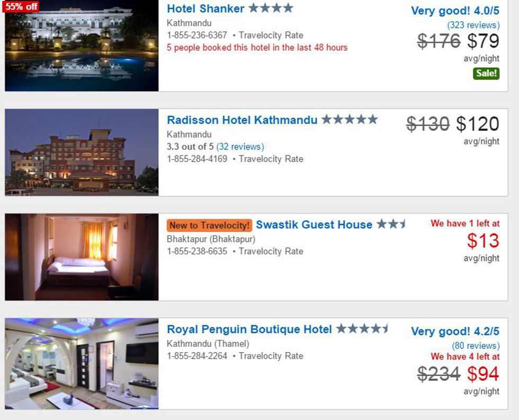Click the Very good! 4.2/5 rating

pos(455,332)
